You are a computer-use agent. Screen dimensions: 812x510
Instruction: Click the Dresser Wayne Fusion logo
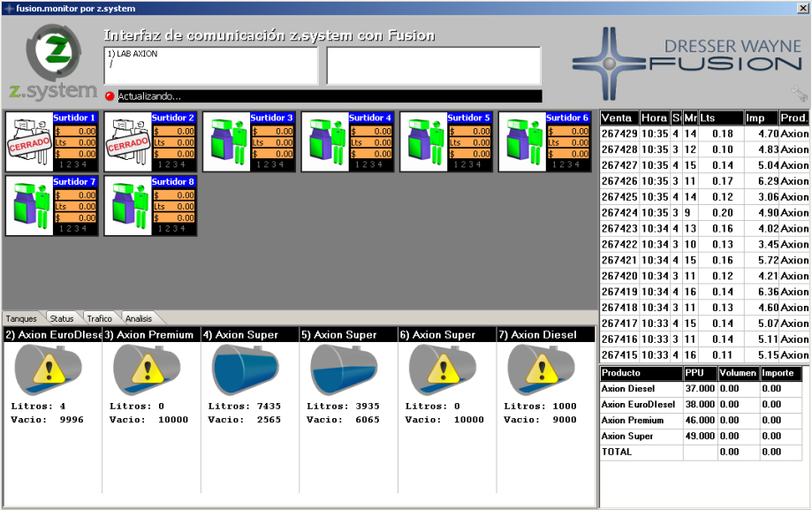click(687, 64)
